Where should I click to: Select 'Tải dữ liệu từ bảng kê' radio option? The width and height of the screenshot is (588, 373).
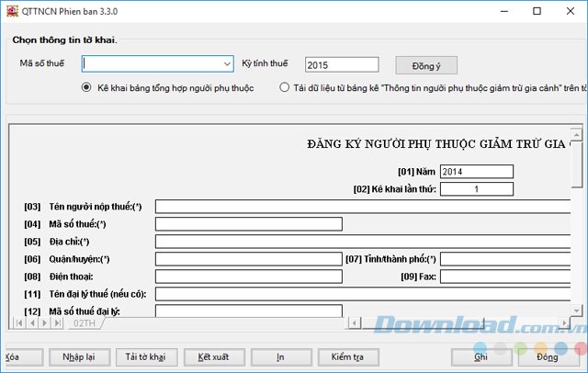pyautogui.click(x=285, y=88)
